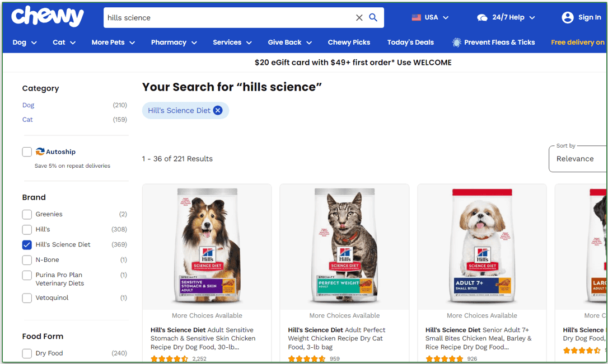Screen dimensions: 608x364
Task: Remove the Hill's Science Diet filter chip
Action: tap(218, 110)
